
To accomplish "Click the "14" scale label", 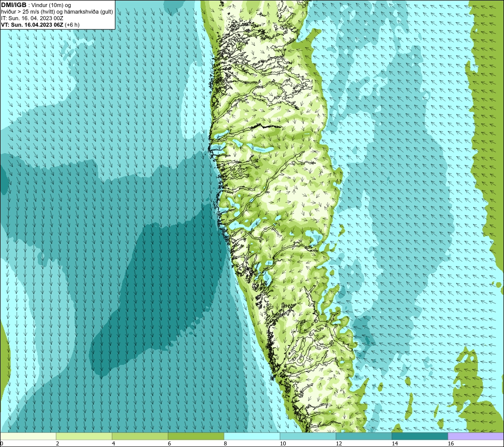I will click(x=395, y=443).
